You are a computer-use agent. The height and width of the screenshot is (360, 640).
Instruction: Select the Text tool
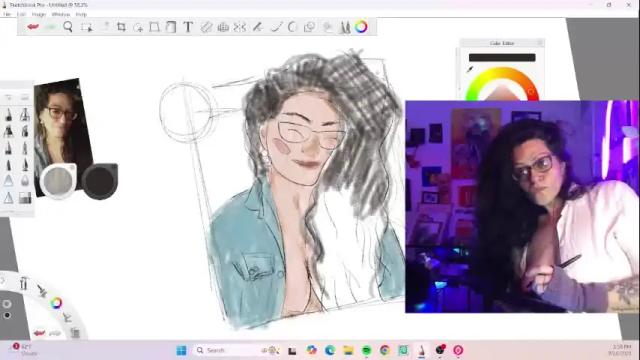[188, 27]
